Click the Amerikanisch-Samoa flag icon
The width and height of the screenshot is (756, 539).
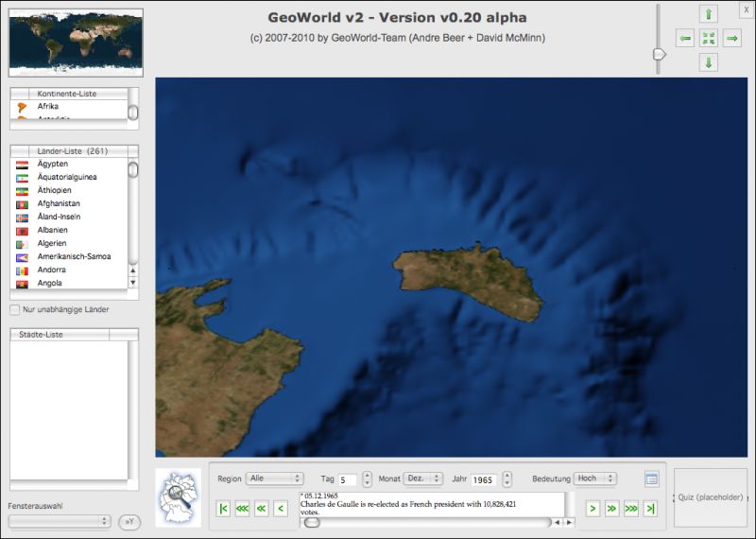click(x=22, y=257)
